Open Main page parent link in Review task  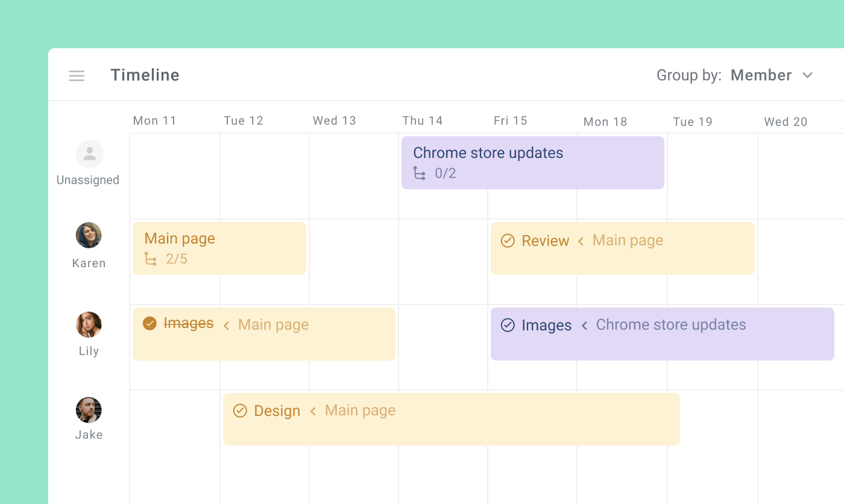[x=628, y=241]
